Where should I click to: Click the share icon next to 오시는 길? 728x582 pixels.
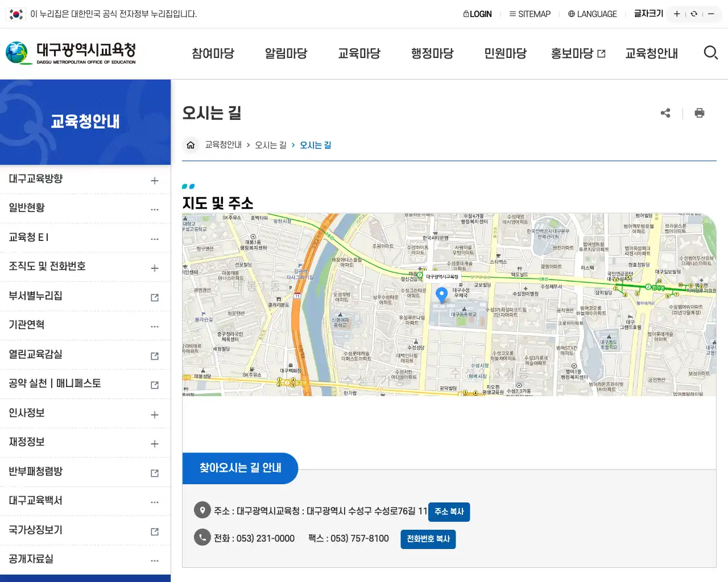[665, 113]
